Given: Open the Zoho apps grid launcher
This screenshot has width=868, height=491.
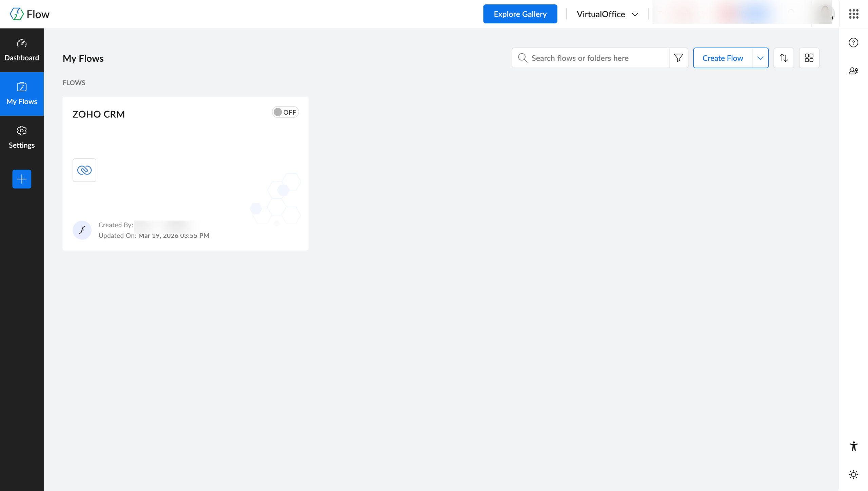Looking at the screenshot, I should (853, 14).
